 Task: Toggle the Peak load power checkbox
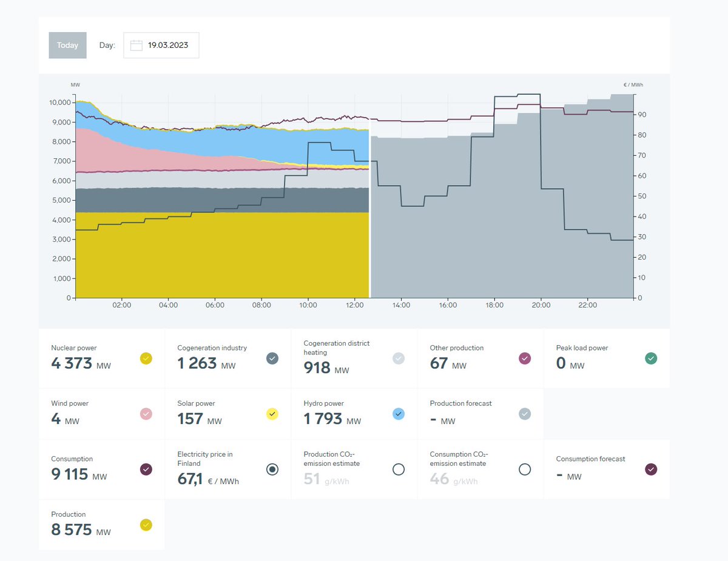click(x=651, y=358)
